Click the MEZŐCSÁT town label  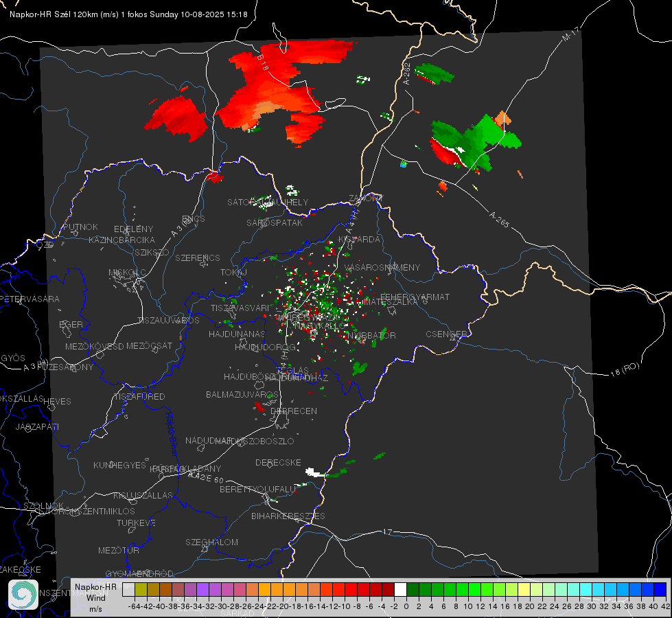(149, 345)
